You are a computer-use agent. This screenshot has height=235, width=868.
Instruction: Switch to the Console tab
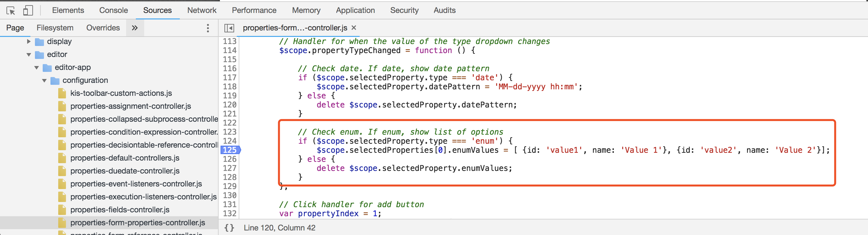pos(114,10)
